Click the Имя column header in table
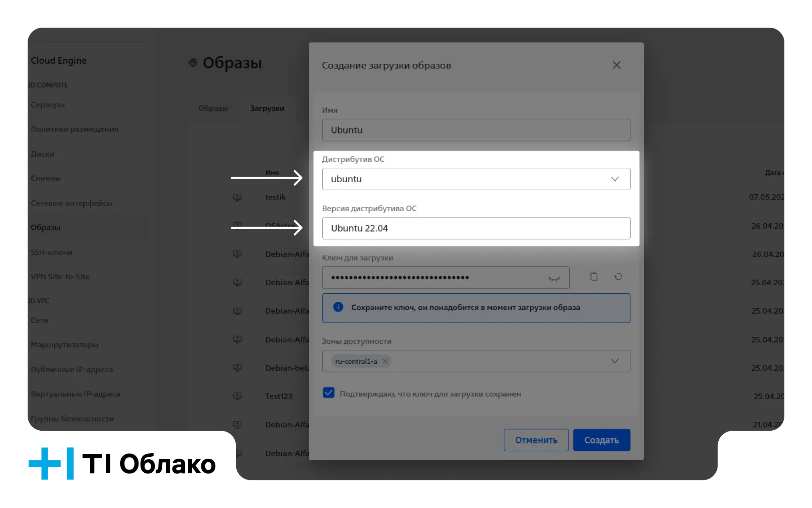 click(x=272, y=173)
